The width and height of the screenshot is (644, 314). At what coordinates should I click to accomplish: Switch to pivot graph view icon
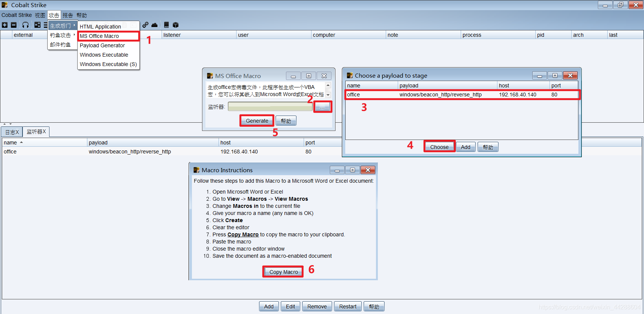point(37,25)
